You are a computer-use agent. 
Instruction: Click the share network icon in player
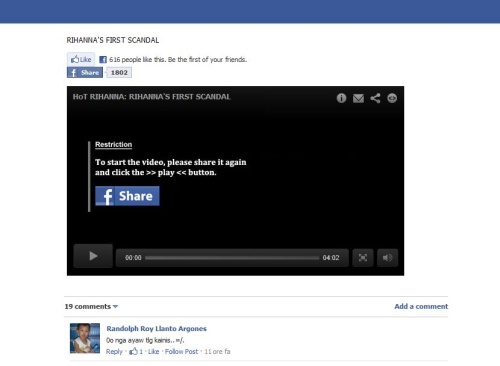click(x=375, y=98)
